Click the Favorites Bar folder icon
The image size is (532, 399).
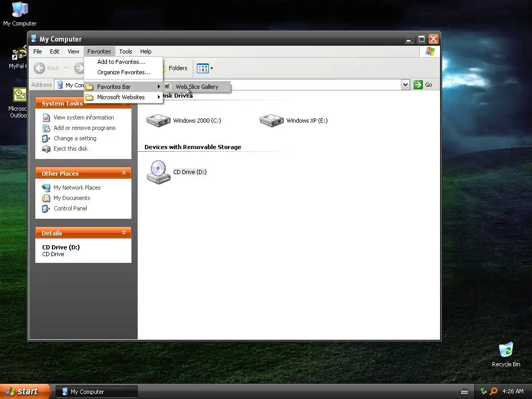point(89,87)
